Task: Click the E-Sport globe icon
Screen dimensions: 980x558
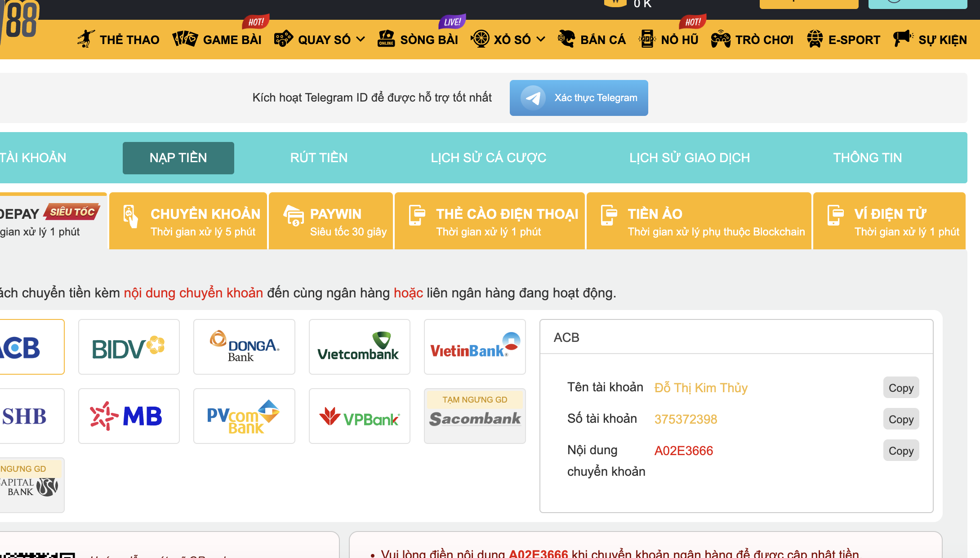Action: (x=815, y=39)
